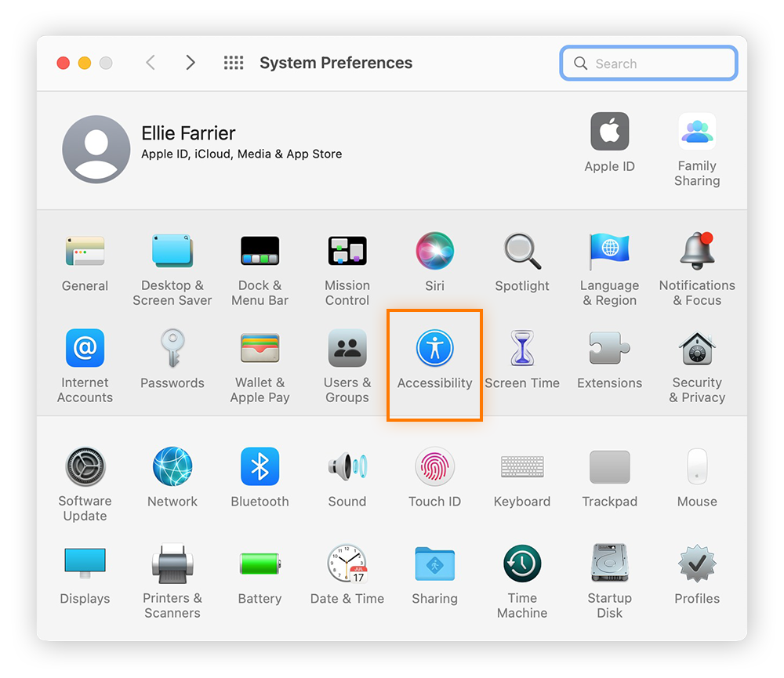This screenshot has width=784, height=678.
Task: Open Spotlight preferences
Action: 521,251
